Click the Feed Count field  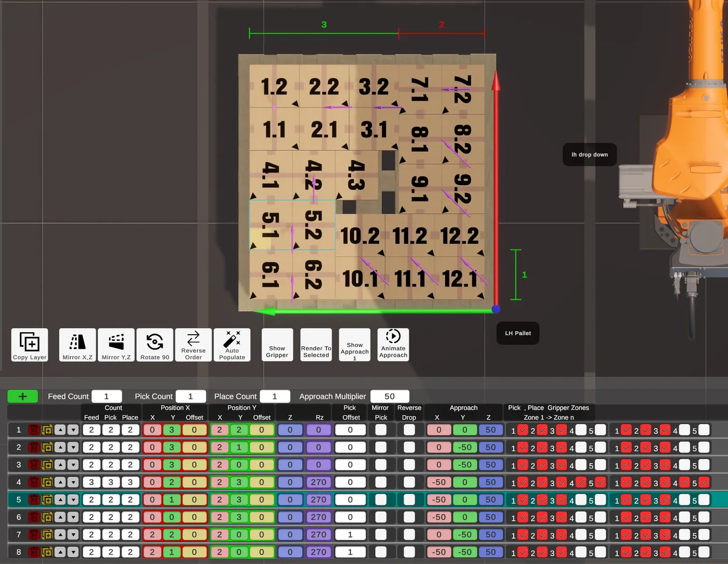point(107,397)
